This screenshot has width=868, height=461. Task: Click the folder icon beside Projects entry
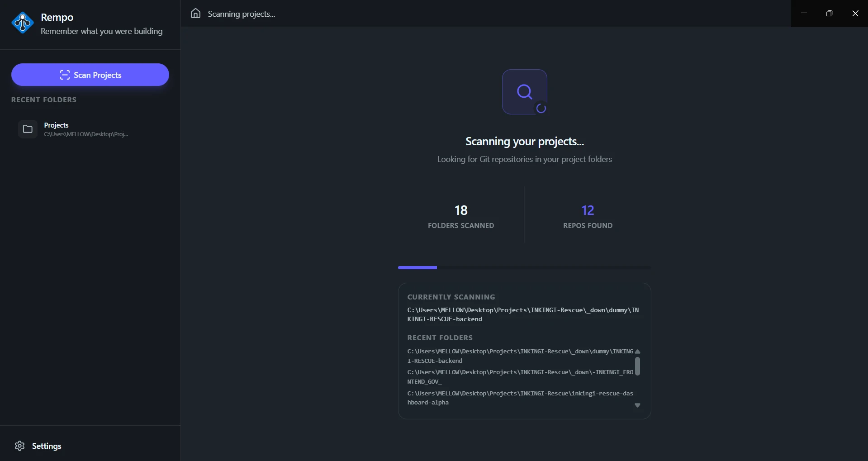click(27, 129)
